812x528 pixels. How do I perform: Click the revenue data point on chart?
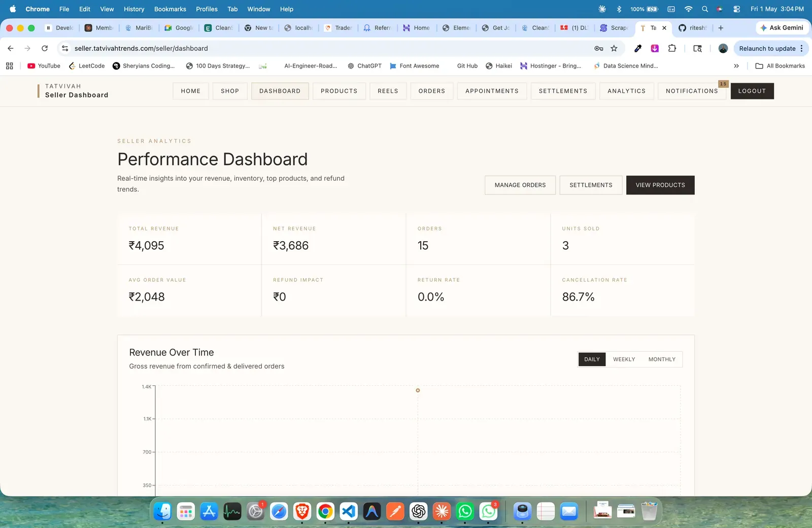point(418,390)
